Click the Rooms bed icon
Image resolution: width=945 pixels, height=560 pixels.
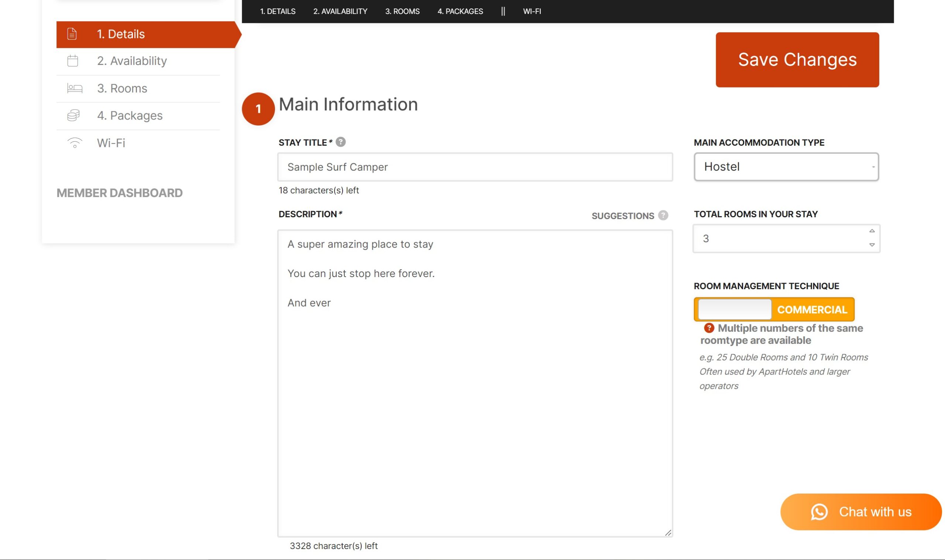[x=74, y=88]
